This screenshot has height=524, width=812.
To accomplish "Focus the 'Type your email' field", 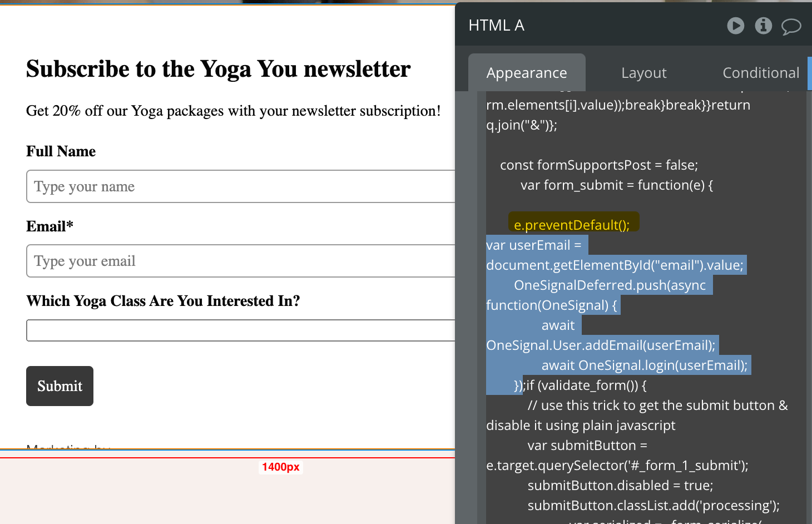I will [240, 261].
